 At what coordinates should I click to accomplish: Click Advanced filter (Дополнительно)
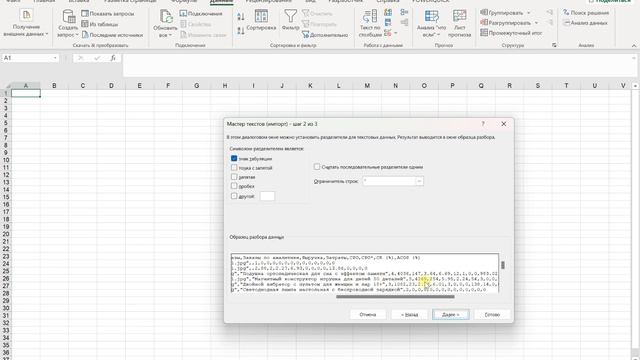(x=325, y=35)
